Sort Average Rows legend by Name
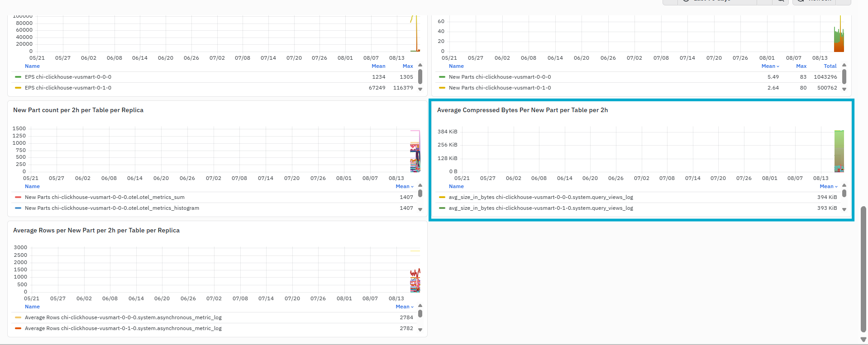The image size is (868, 345). pos(32,307)
